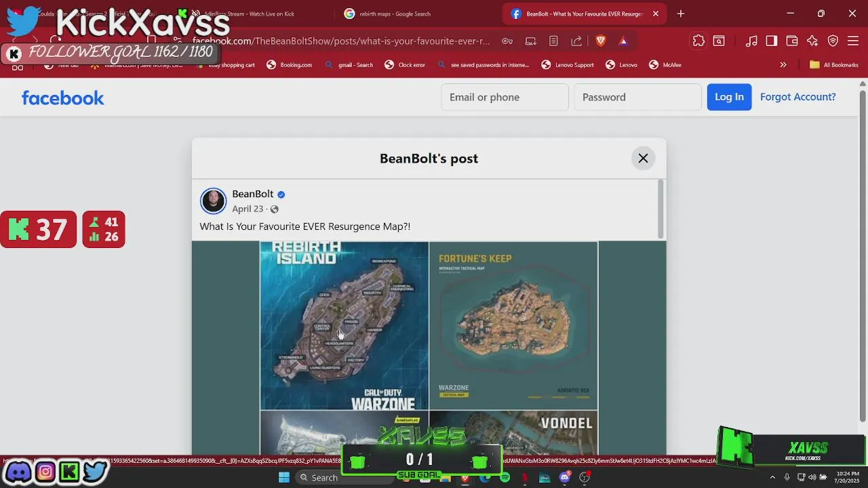Image resolution: width=868 pixels, height=488 pixels.
Task: Close the BeanBolt Facebook tab
Action: (x=656, y=14)
